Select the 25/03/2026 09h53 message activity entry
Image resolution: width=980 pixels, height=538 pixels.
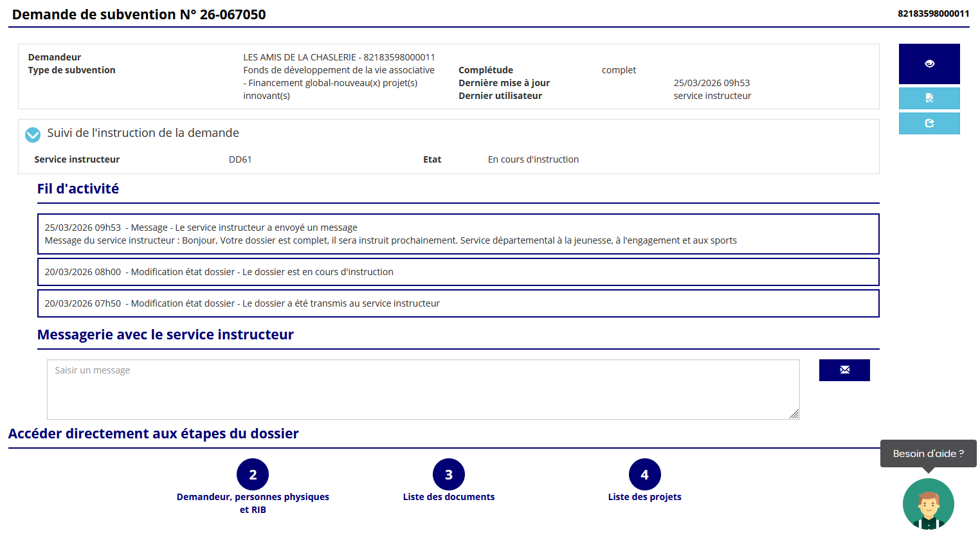click(x=458, y=234)
